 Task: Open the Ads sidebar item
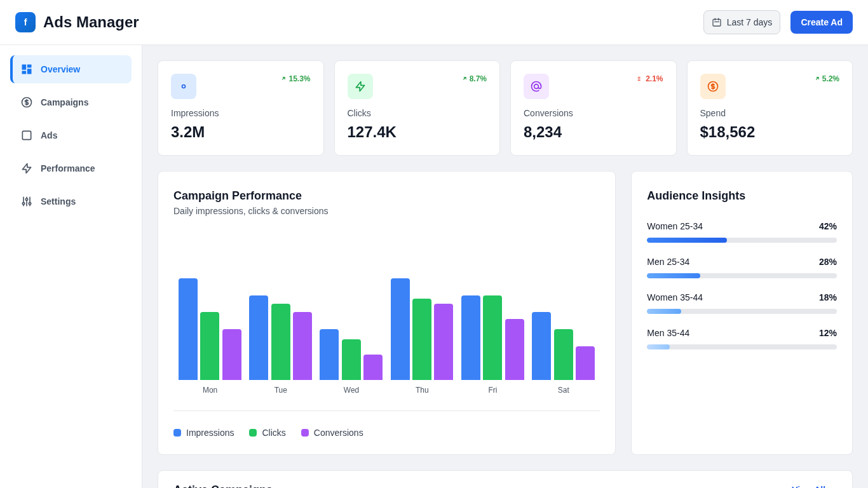[71, 135]
